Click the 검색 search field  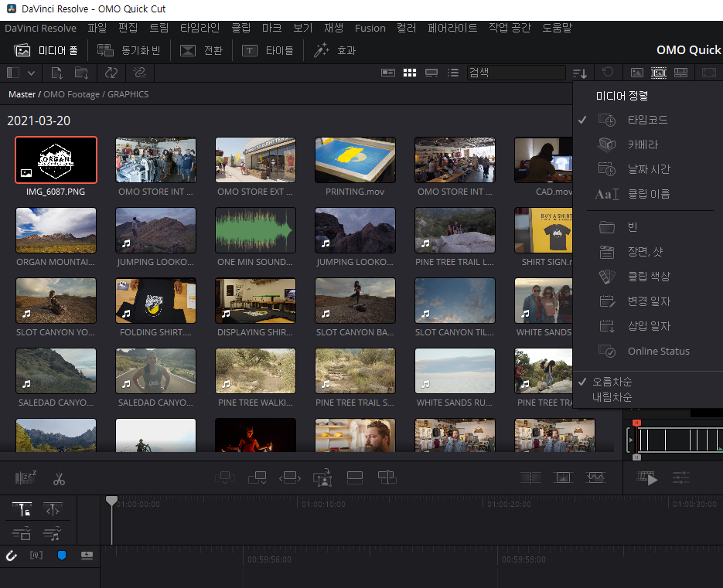pos(516,73)
